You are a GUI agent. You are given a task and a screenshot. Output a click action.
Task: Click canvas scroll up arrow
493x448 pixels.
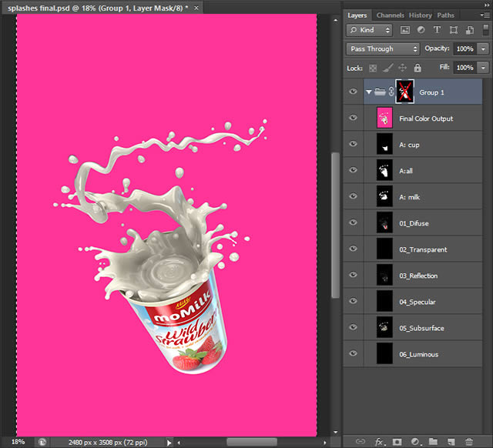(336, 20)
